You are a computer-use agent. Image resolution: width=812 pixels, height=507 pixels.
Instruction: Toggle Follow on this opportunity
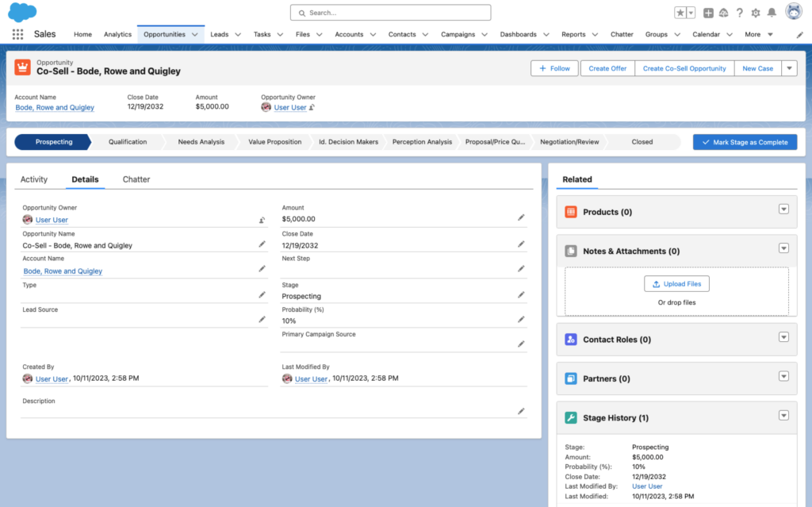553,68
